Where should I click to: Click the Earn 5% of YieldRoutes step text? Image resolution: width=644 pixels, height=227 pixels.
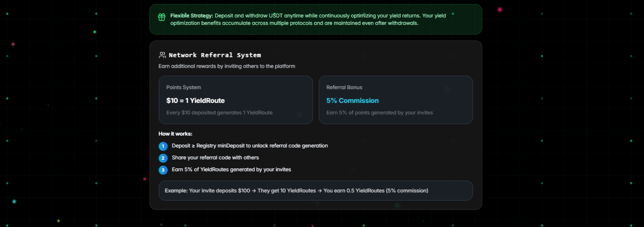[x=231, y=169]
